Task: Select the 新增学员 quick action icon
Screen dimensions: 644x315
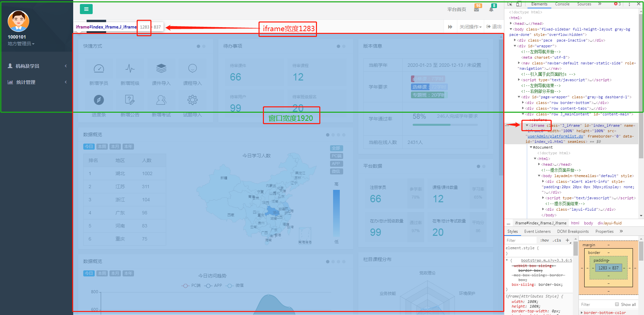Action: point(99,69)
